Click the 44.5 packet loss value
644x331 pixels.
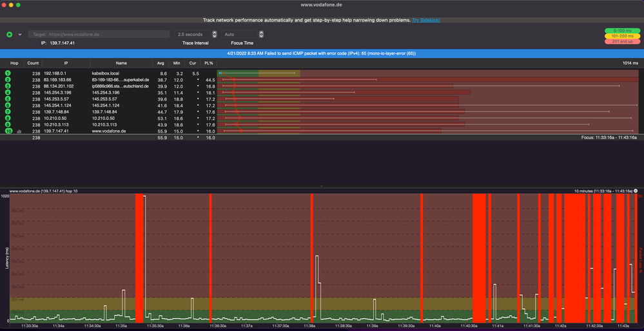(x=210, y=80)
